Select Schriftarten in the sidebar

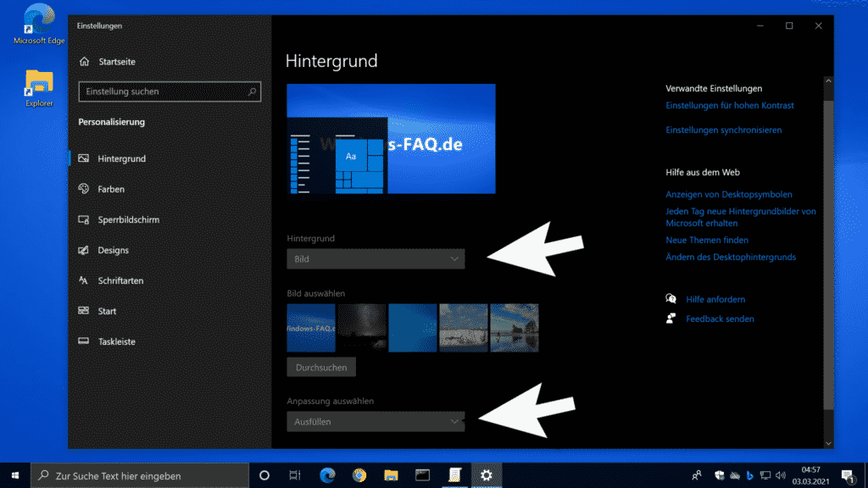(120, 280)
